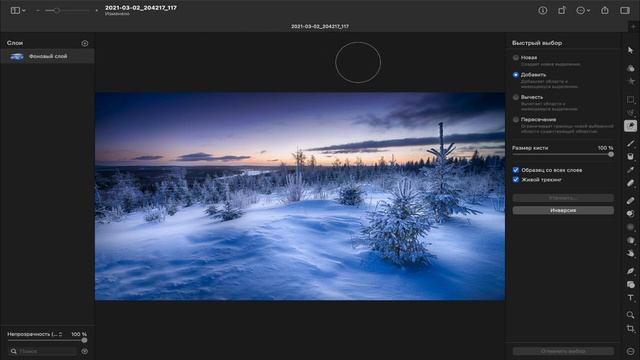
Task: Click the snowy landscape canvas image
Action: (x=300, y=196)
